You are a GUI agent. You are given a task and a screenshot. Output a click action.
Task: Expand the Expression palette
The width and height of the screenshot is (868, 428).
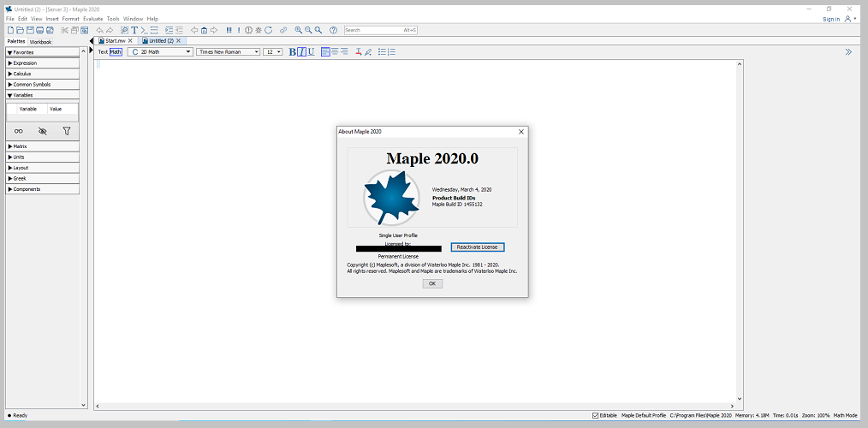coord(43,63)
